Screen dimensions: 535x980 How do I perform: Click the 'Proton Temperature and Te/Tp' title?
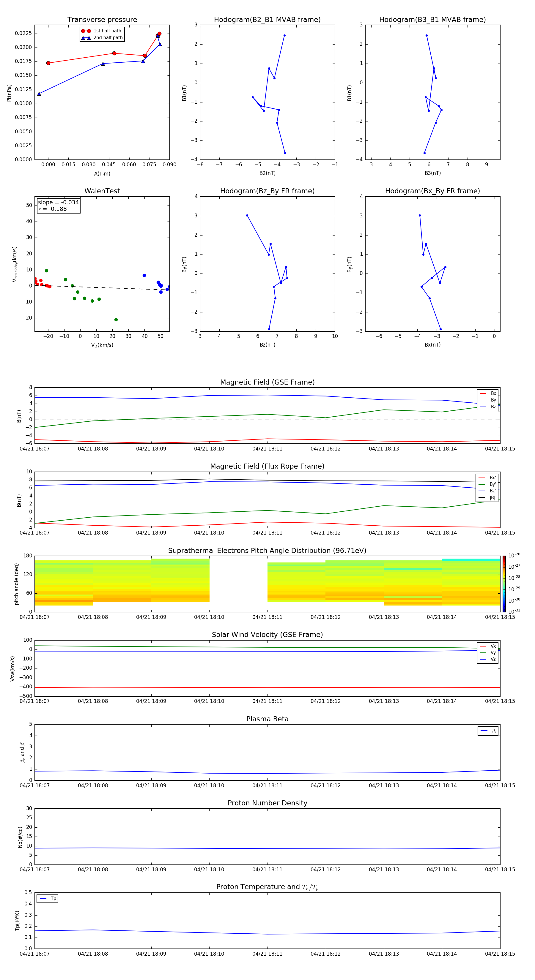pyautogui.click(x=267, y=887)
